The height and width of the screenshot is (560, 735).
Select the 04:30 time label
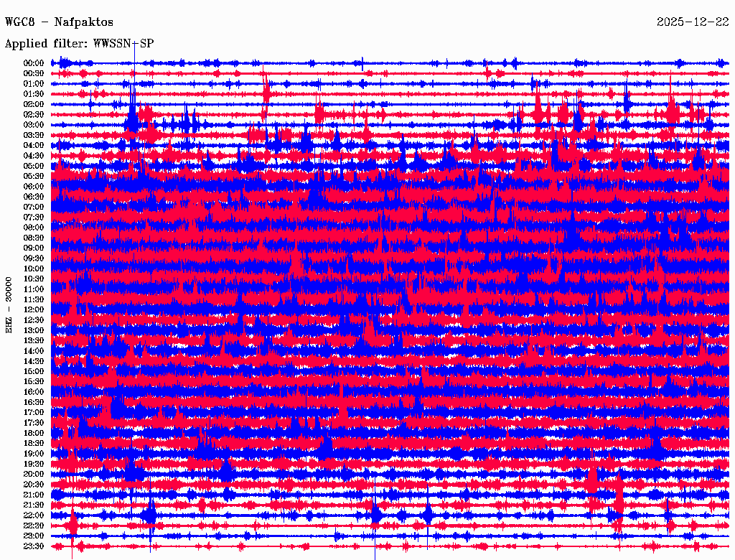(x=34, y=156)
